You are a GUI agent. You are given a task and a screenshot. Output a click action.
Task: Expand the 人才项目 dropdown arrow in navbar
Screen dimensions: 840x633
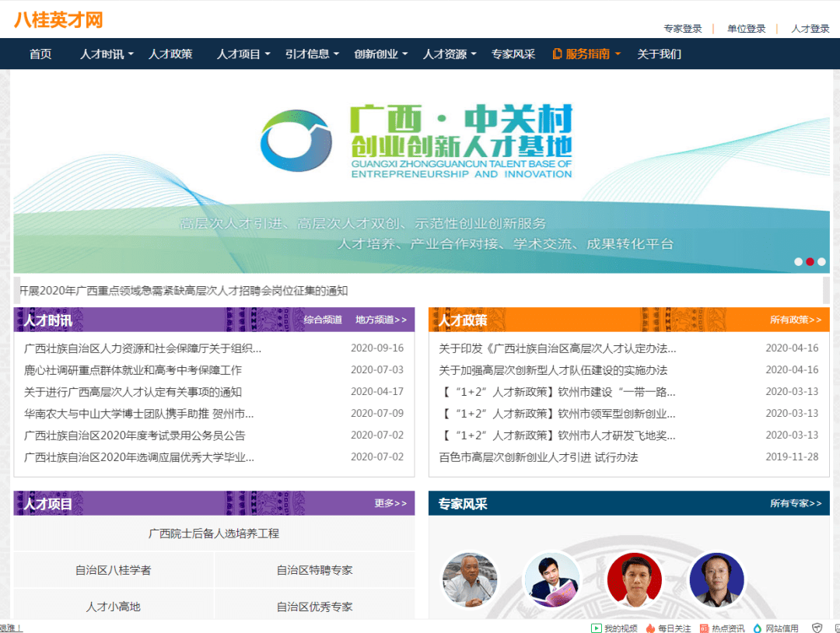point(268,54)
